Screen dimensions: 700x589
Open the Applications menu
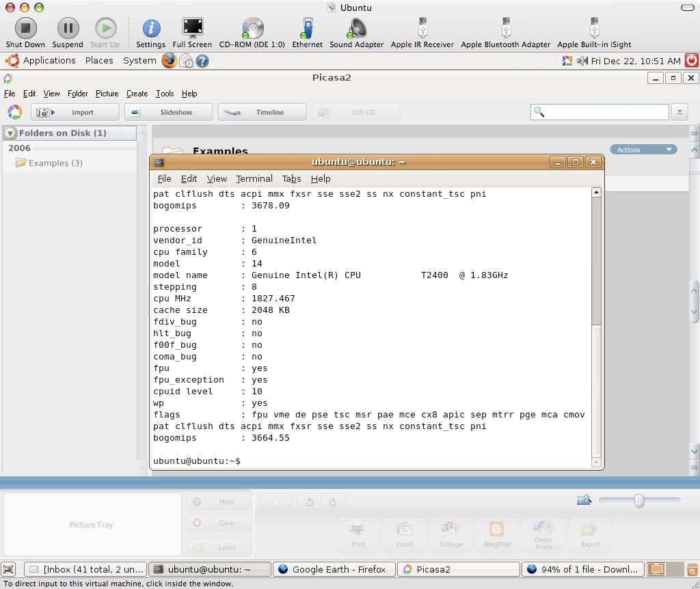pos(49,60)
